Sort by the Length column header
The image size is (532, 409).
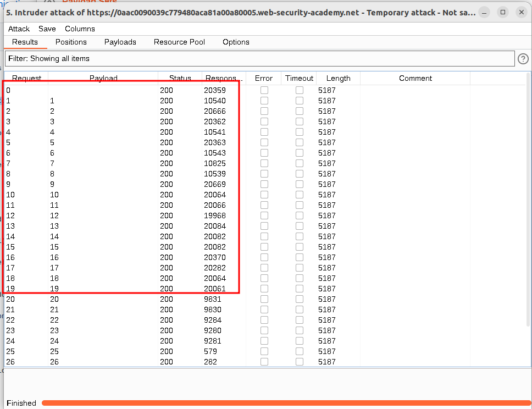[x=338, y=79]
